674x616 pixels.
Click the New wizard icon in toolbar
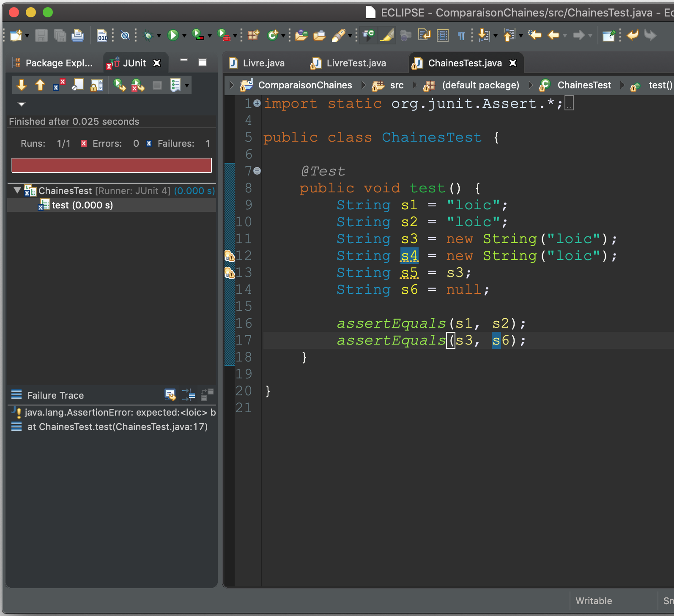point(15,36)
